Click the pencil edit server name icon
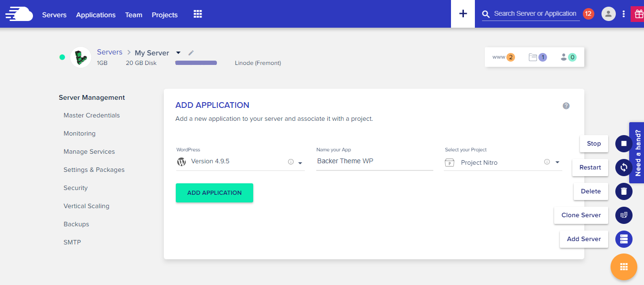Image resolution: width=644 pixels, height=285 pixels. point(191,53)
